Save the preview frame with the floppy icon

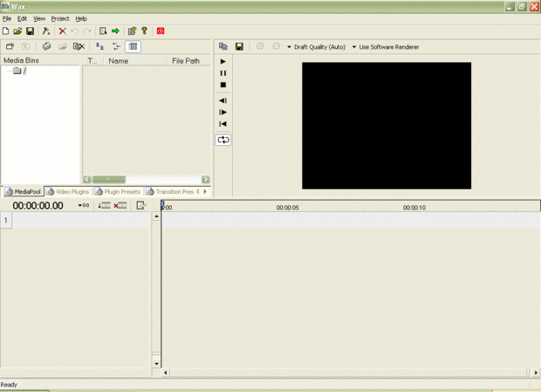pos(239,46)
